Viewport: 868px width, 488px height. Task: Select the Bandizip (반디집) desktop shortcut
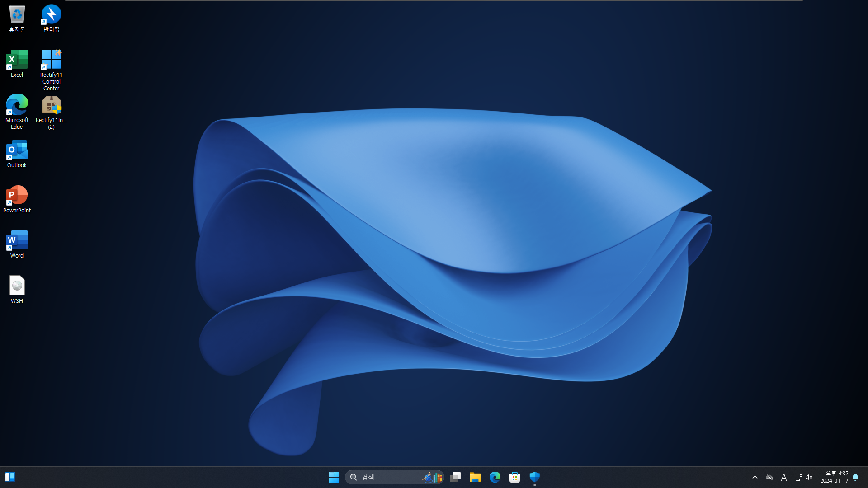pos(51,19)
